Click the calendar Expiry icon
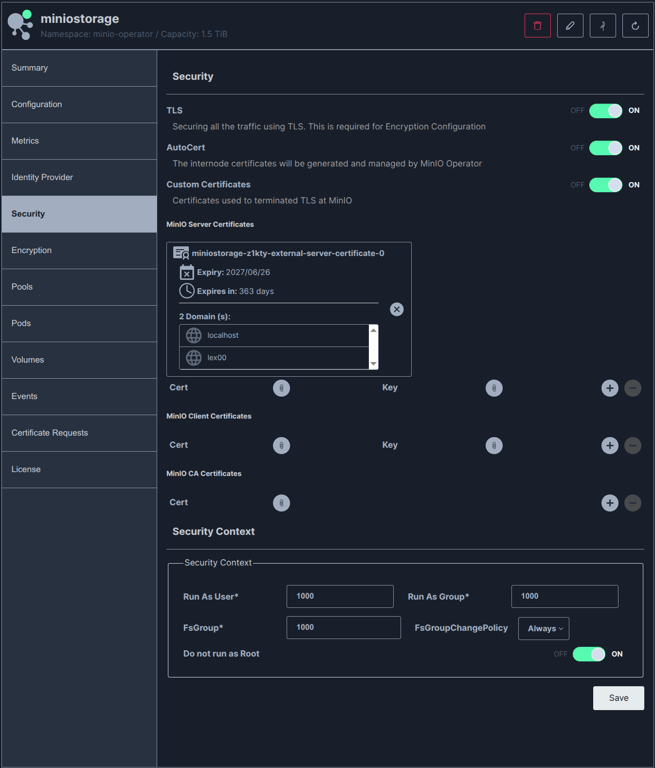655x768 pixels. pyautogui.click(x=187, y=272)
